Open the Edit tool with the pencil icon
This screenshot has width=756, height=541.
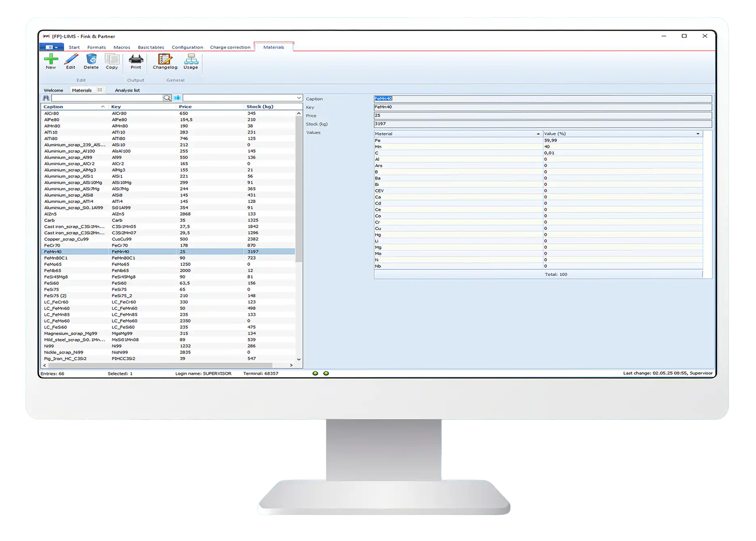(x=71, y=61)
